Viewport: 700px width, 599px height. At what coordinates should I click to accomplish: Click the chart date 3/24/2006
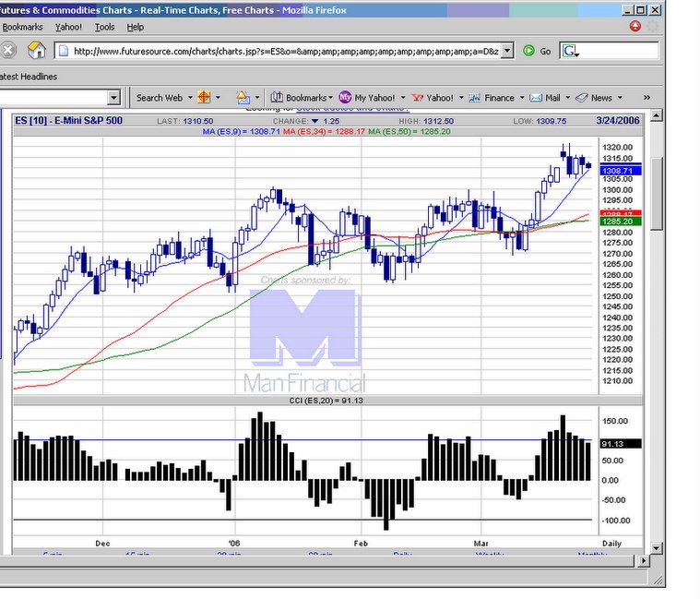click(x=617, y=121)
